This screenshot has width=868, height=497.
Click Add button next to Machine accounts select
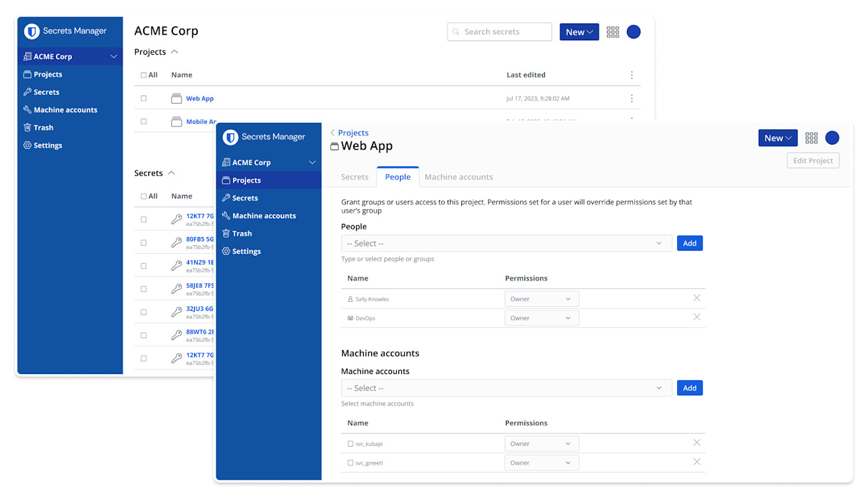click(x=689, y=388)
